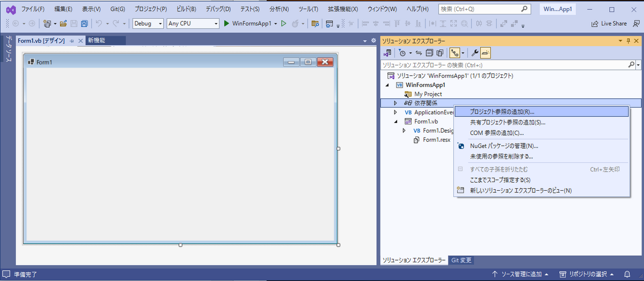This screenshot has width=644, height=281.
Task: Click the Pending Changes filter clock icon
Action: (x=402, y=53)
